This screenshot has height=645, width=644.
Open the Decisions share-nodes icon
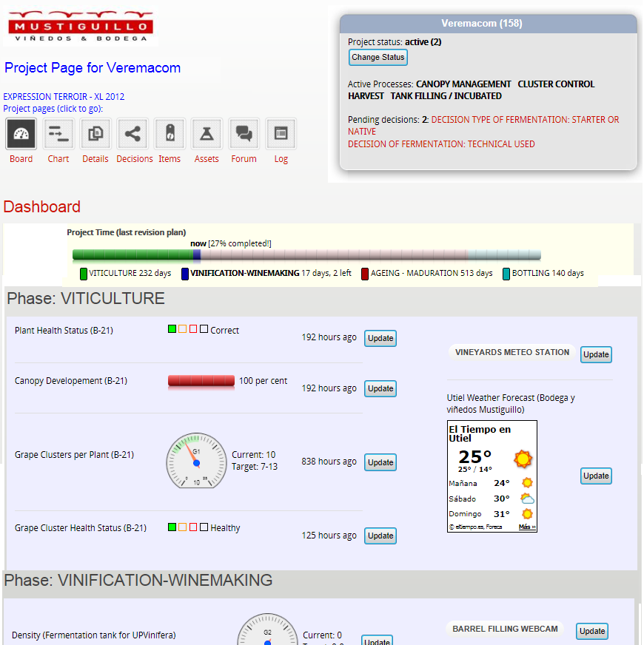coord(133,134)
